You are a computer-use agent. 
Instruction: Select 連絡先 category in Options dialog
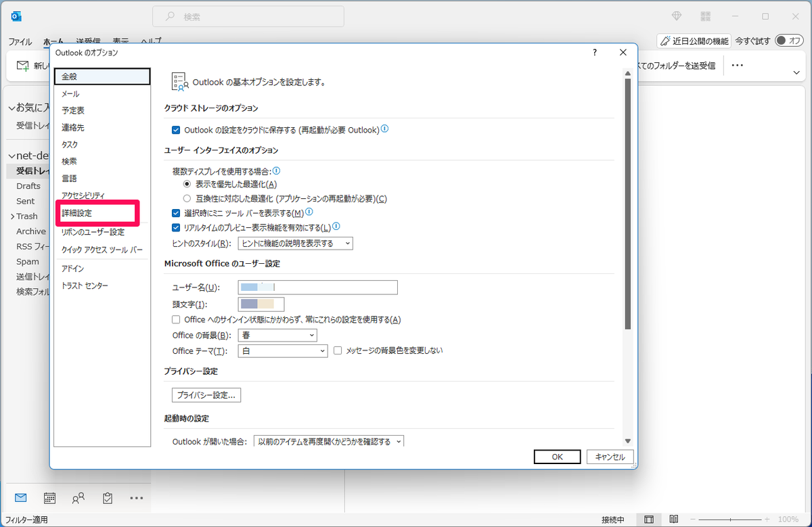pos(102,127)
